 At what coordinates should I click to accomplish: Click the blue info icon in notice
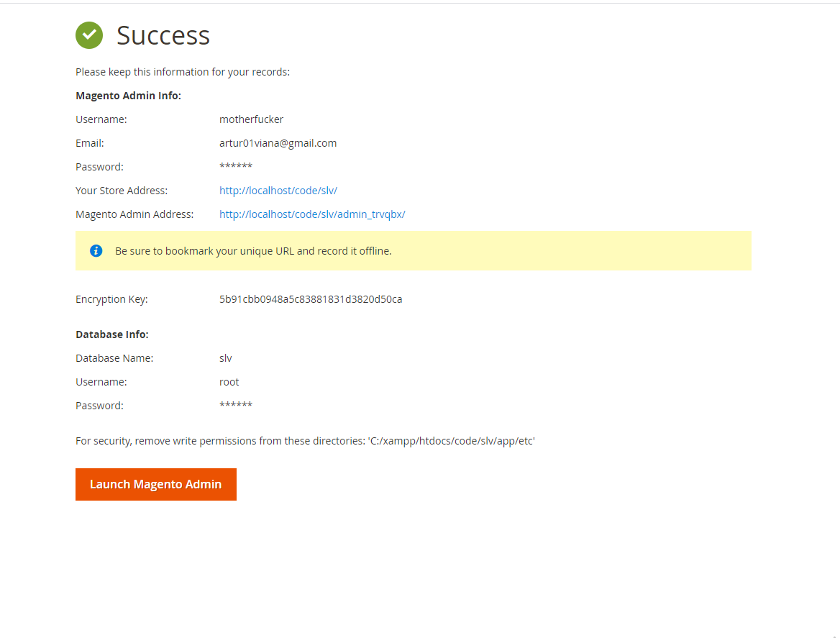[x=96, y=251]
